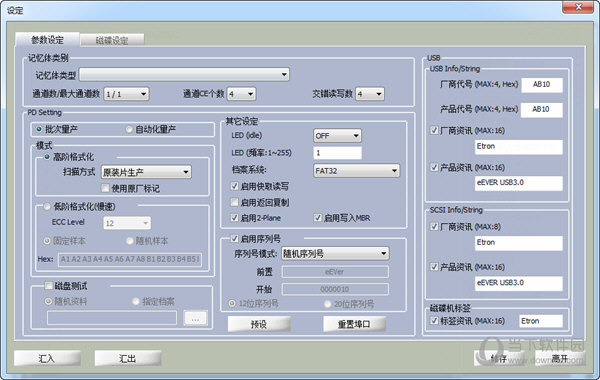600x380 pixels.
Task: Toggle the 启用快取读写 checkbox
Action: click(x=234, y=186)
